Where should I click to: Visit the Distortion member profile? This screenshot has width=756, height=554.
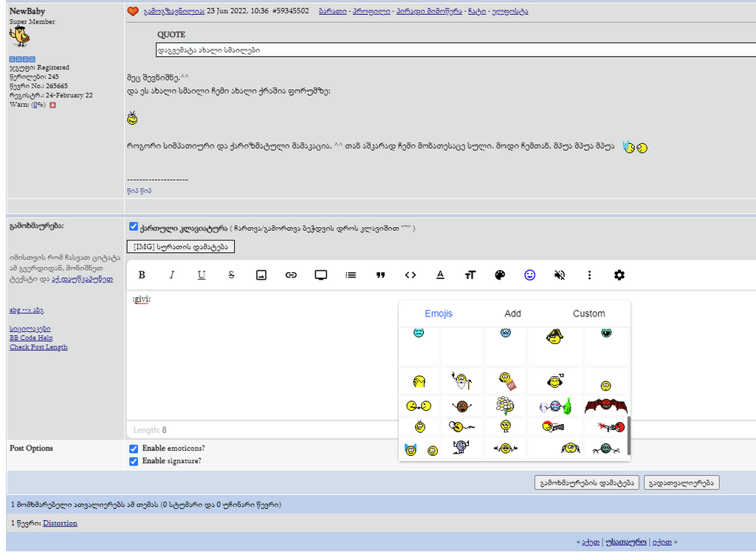pyautogui.click(x=60, y=523)
